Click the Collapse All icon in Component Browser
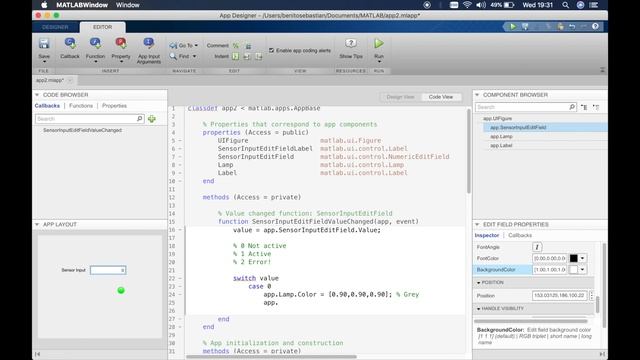The width and height of the screenshot is (640, 360). (x=596, y=107)
